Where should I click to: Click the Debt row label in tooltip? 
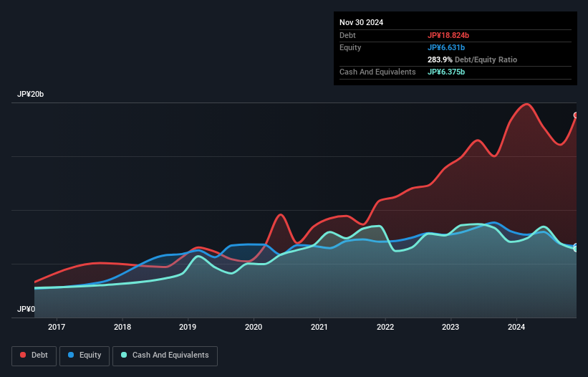pyautogui.click(x=347, y=35)
